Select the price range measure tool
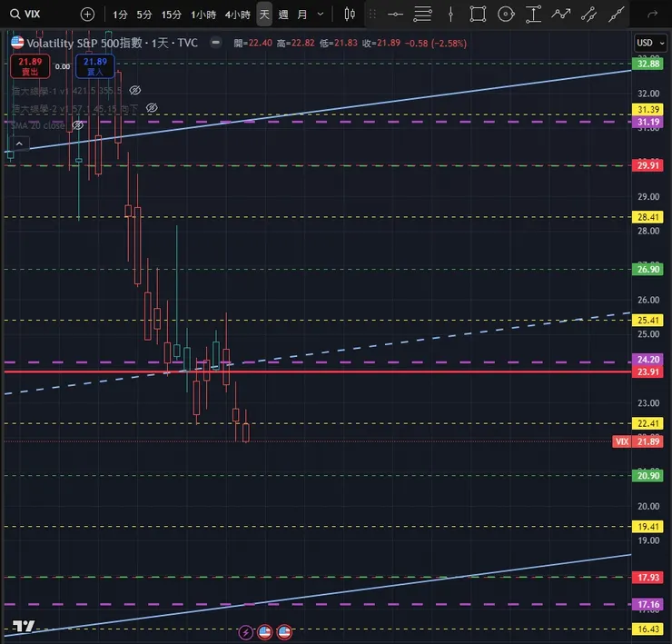Image resolution: width=672 pixels, height=644 pixels. pyautogui.click(x=534, y=15)
